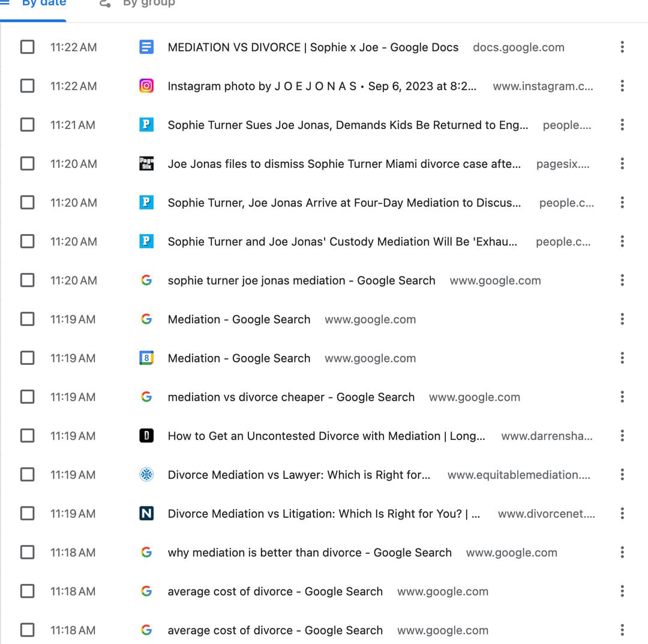
Task: Open more actions for sophie turner joe jonas mediation
Action: 622,280
